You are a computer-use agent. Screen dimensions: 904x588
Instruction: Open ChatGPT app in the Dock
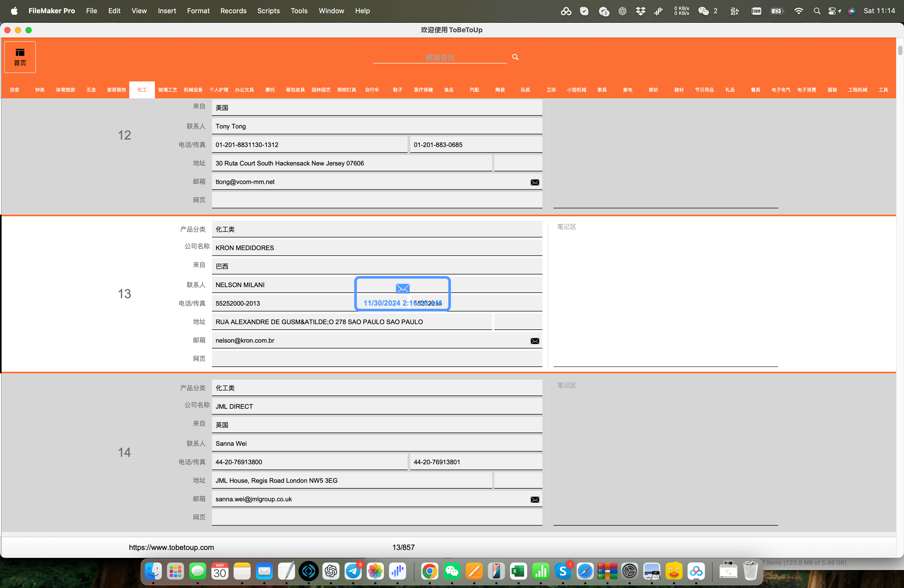[x=331, y=571]
